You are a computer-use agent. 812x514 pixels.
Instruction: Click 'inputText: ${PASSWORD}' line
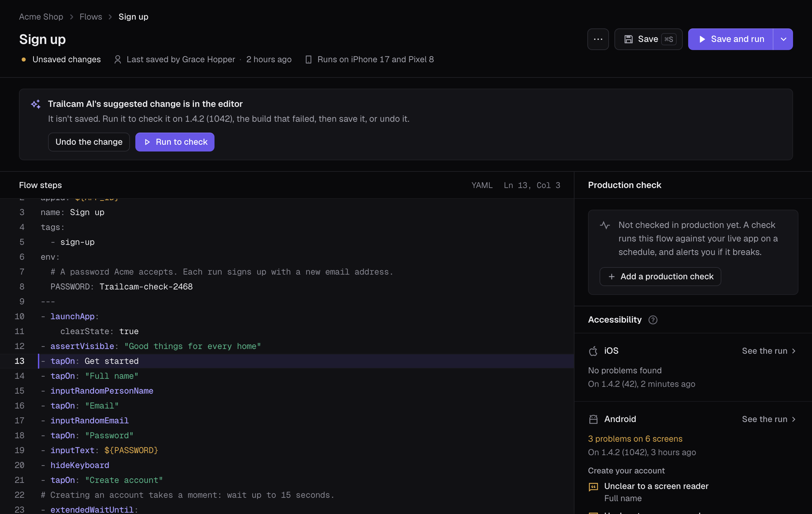coord(99,450)
